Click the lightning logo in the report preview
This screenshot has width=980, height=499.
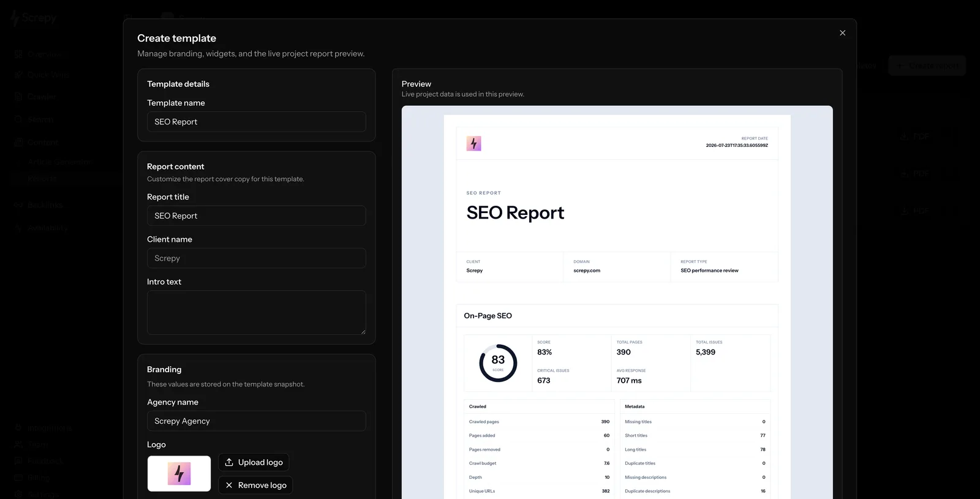pos(473,143)
